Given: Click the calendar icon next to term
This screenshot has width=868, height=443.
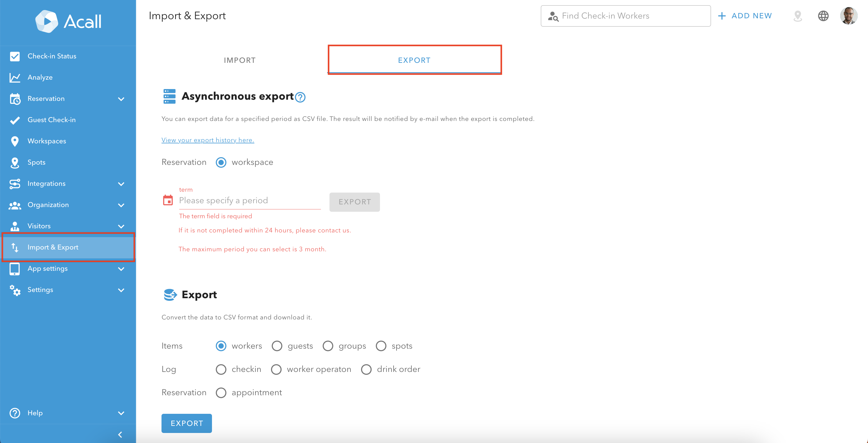Looking at the screenshot, I should tap(168, 200).
